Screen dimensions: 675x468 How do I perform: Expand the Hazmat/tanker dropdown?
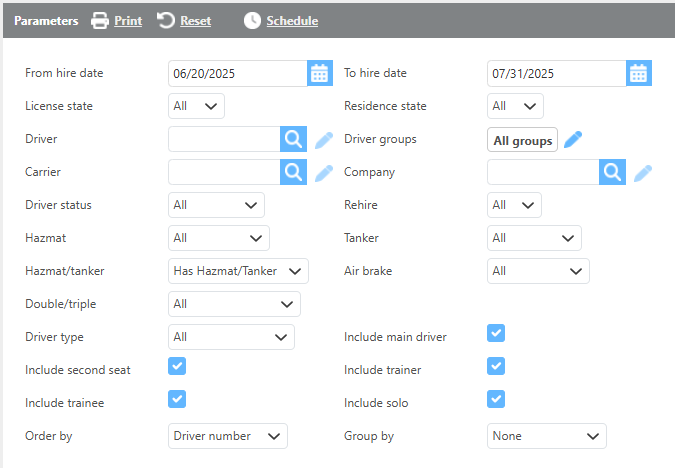tap(238, 271)
